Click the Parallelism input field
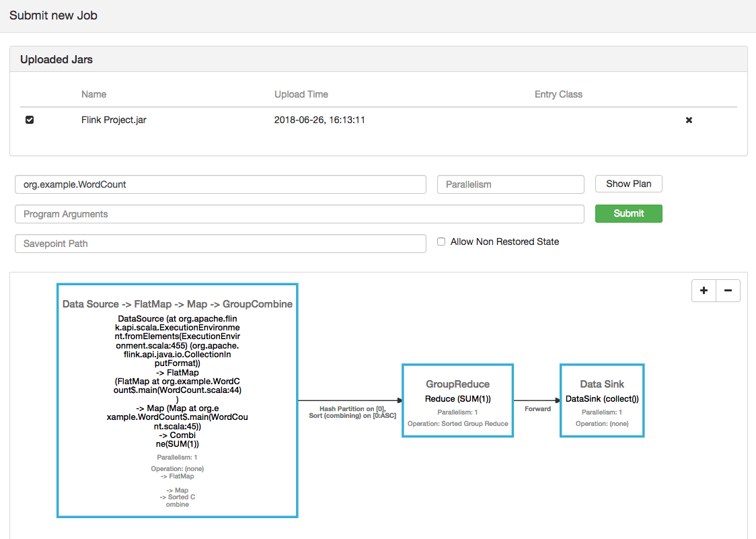The height and width of the screenshot is (539, 756). tap(511, 184)
